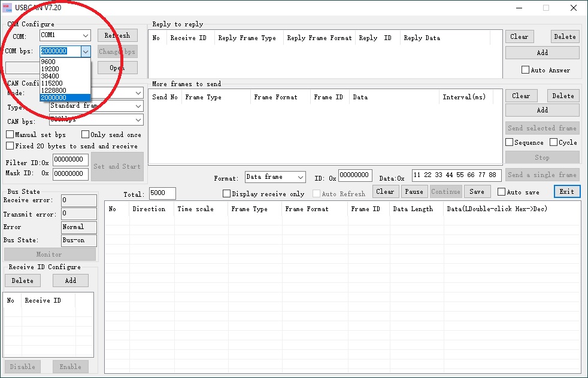This screenshot has height=378, width=588.
Task: Toggle Only send once checkbox
Action: 85,135
